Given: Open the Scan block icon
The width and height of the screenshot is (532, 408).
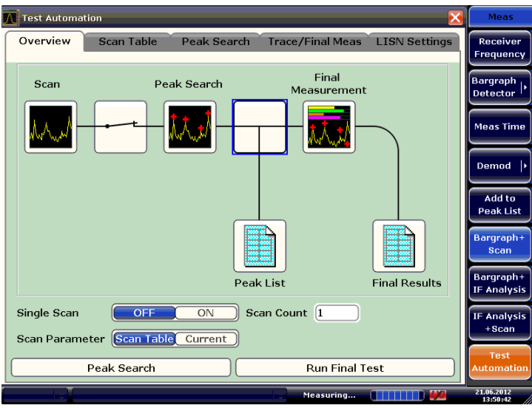Looking at the screenshot, I should [51, 126].
